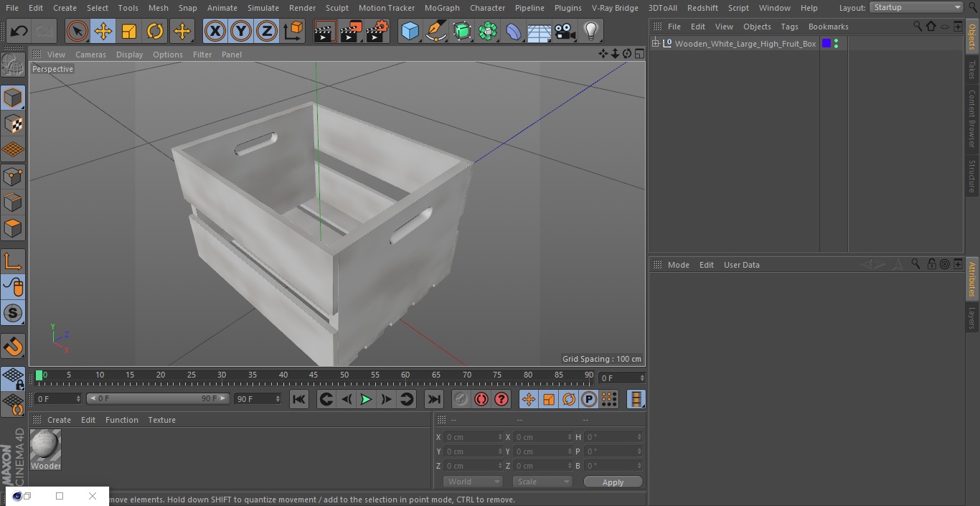The image size is (980, 506).
Task: Activate the Move tool
Action: pos(103,32)
